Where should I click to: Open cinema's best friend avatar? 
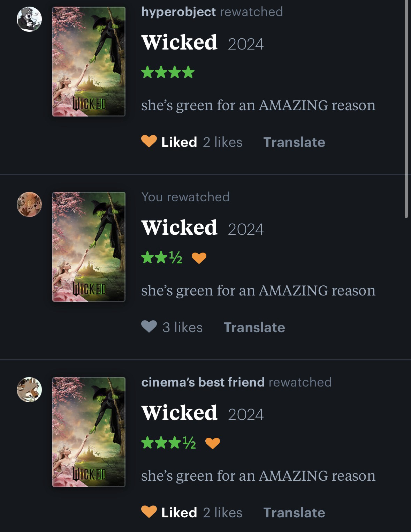[29, 390]
